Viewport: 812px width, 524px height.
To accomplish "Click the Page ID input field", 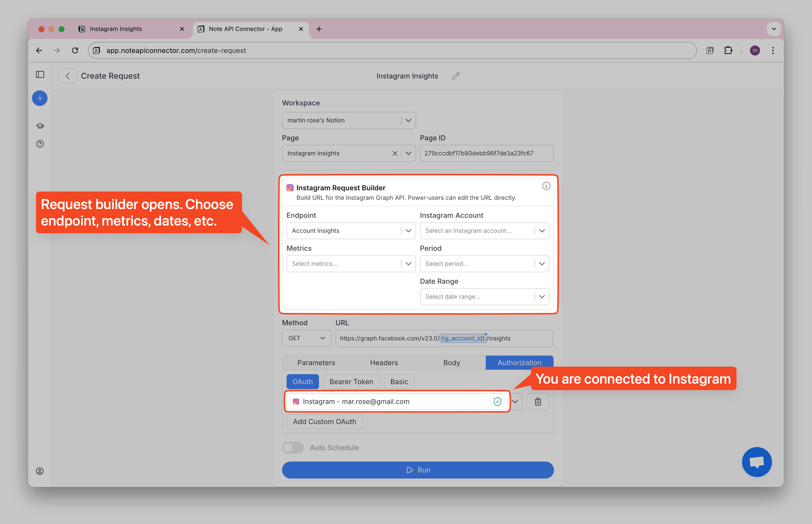I will pyautogui.click(x=487, y=153).
